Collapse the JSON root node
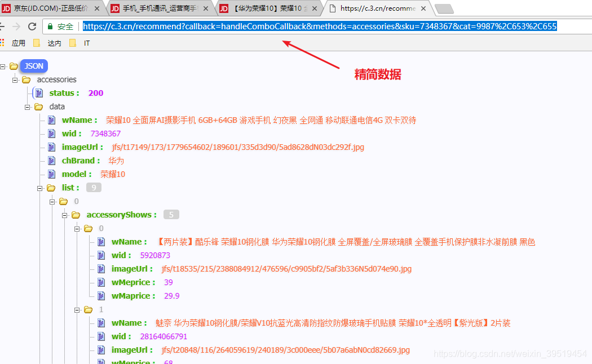This screenshot has width=592, height=364. (x=3, y=66)
